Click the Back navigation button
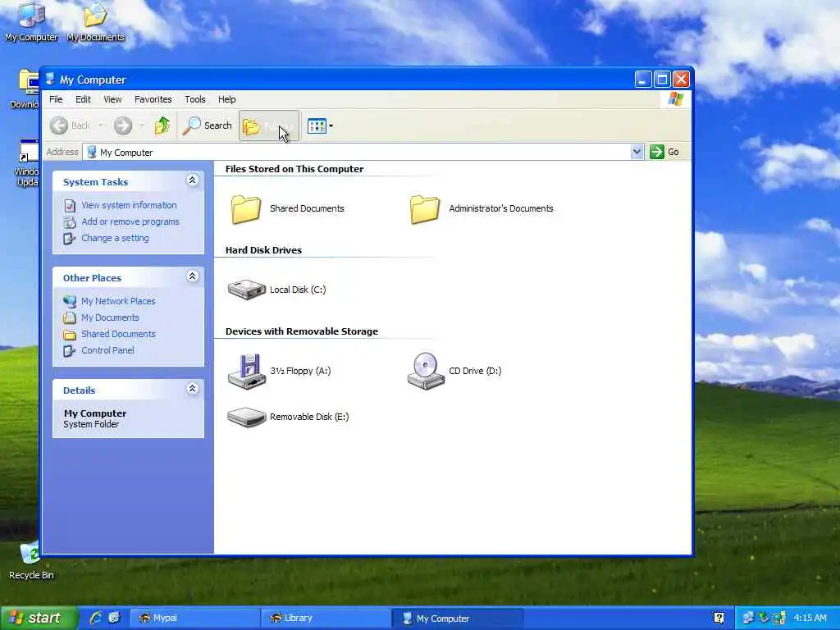This screenshot has height=630, width=840. tap(71, 126)
